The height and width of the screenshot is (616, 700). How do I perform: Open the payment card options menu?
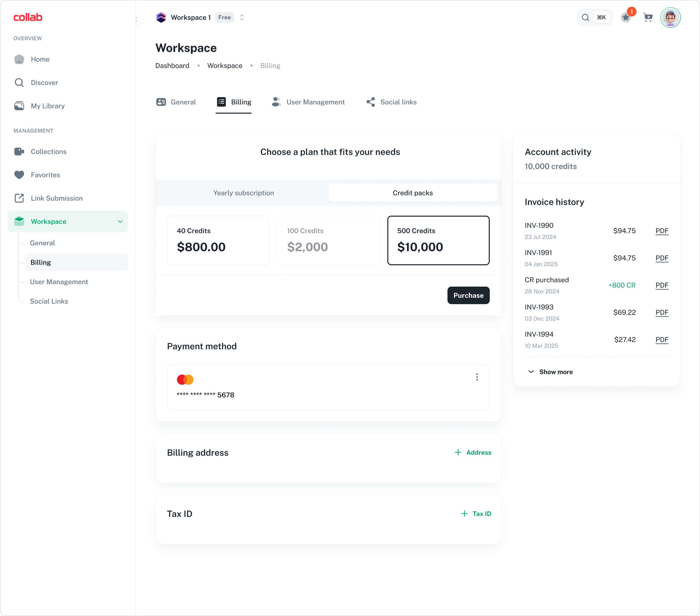point(477,377)
